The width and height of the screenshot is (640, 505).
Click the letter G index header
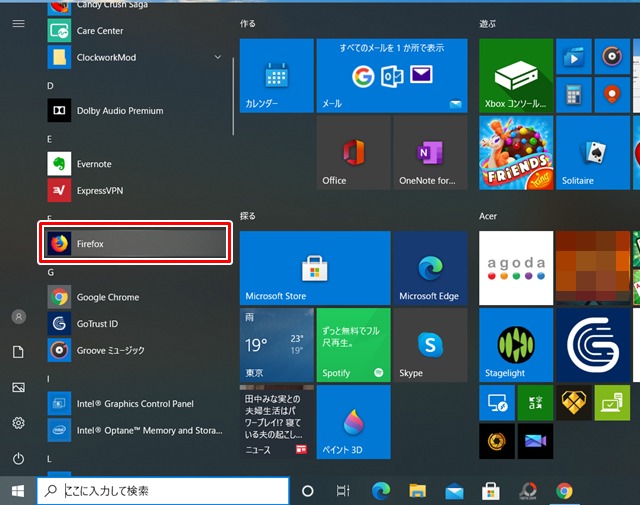51,272
